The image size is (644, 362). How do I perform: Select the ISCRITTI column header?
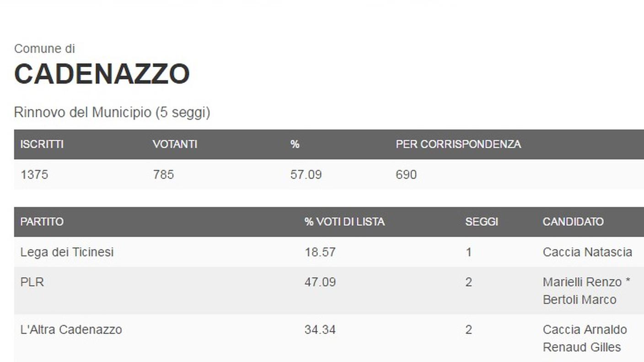pos(42,144)
